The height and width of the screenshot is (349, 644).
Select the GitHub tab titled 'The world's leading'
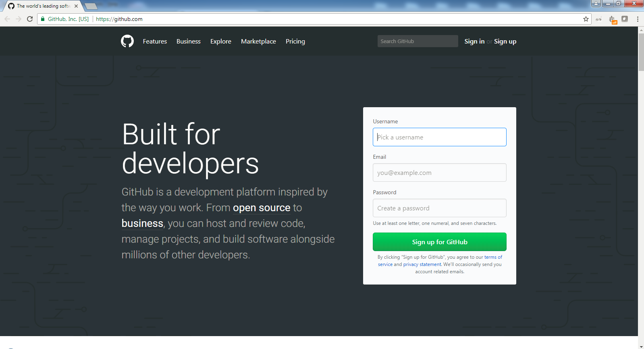click(43, 6)
